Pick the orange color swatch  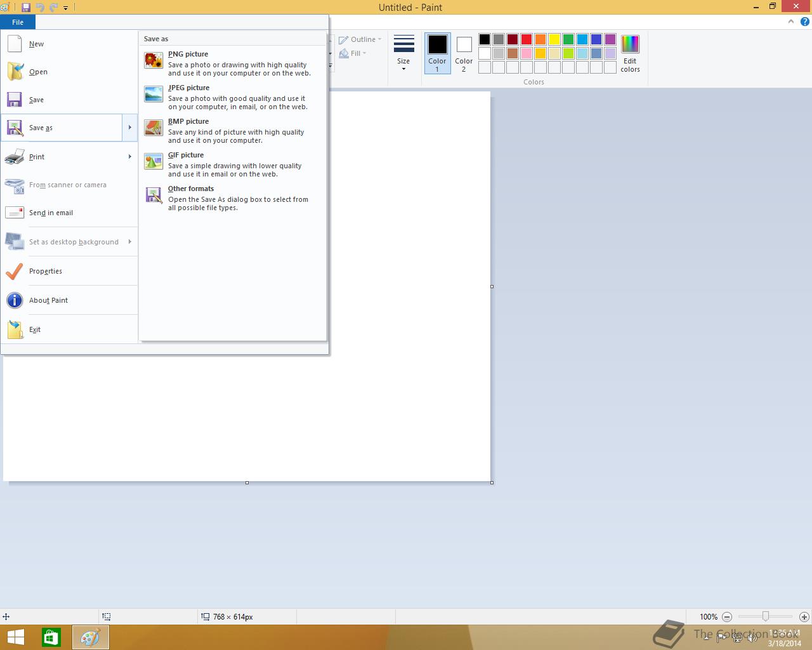540,39
